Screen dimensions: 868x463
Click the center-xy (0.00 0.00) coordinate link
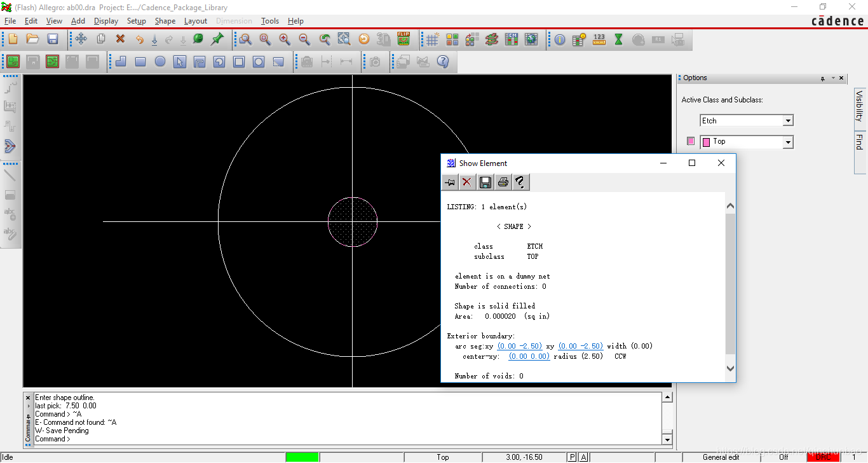529,356
